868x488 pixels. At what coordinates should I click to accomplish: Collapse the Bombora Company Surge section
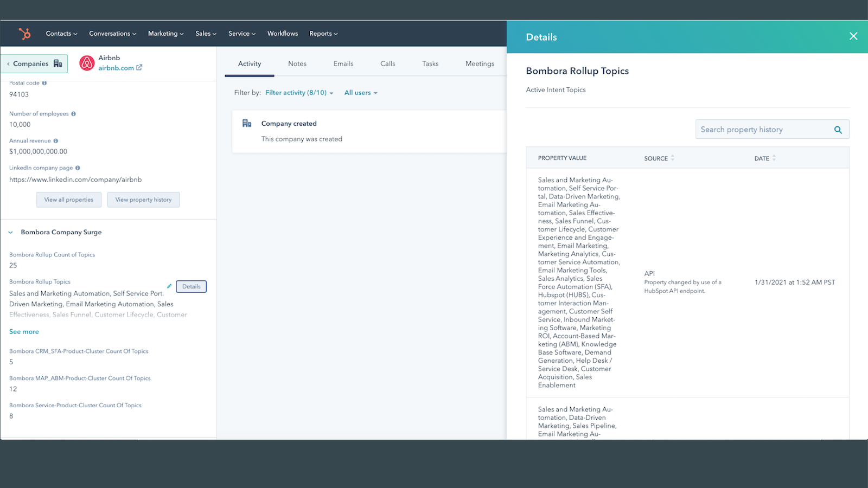tap(11, 232)
